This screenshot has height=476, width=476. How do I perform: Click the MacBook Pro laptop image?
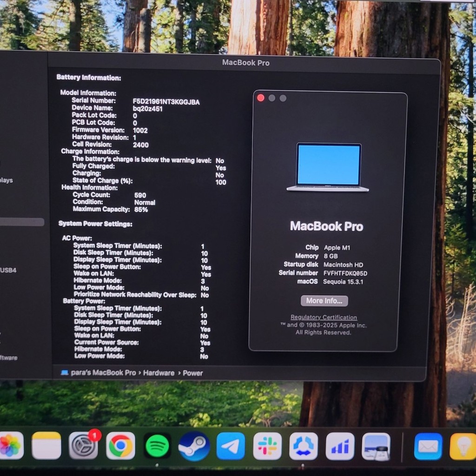point(328,167)
